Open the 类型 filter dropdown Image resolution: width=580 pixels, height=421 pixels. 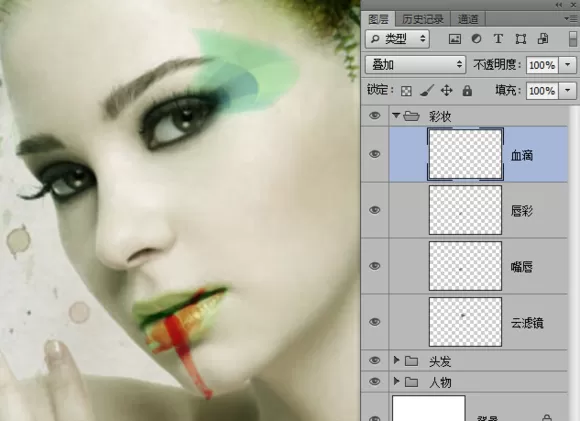click(397, 39)
